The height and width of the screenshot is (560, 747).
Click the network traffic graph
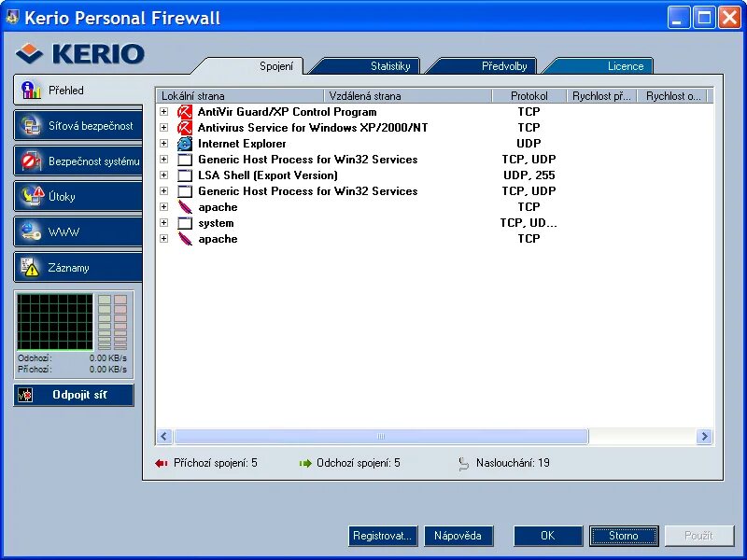pyautogui.click(x=55, y=322)
